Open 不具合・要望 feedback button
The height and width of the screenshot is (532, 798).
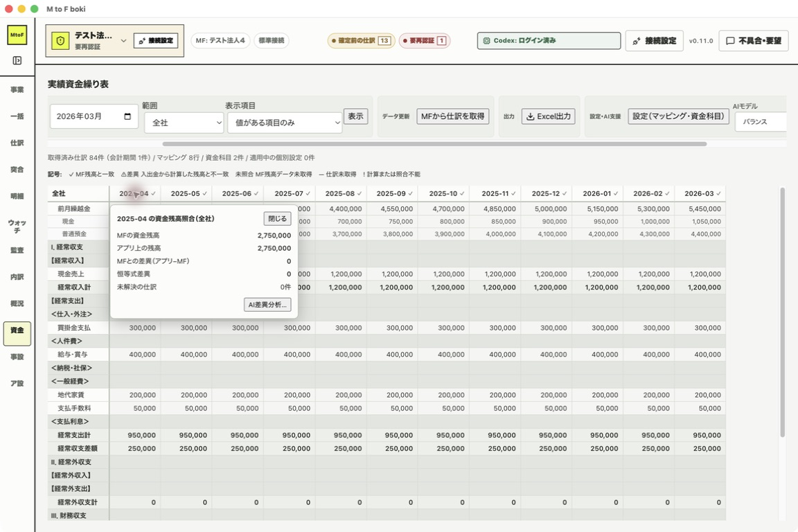click(753, 41)
